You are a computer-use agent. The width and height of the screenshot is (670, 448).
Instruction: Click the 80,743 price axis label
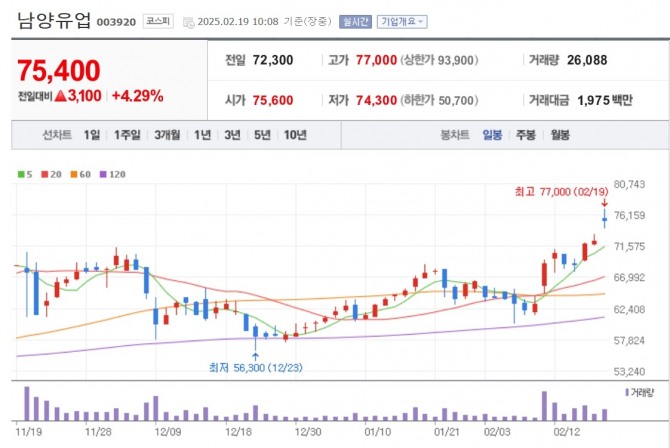(x=629, y=184)
